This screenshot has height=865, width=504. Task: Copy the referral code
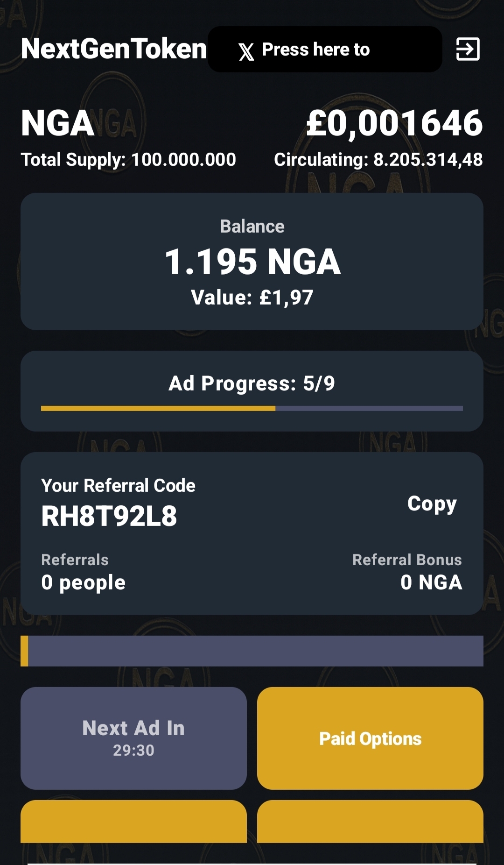tap(432, 504)
